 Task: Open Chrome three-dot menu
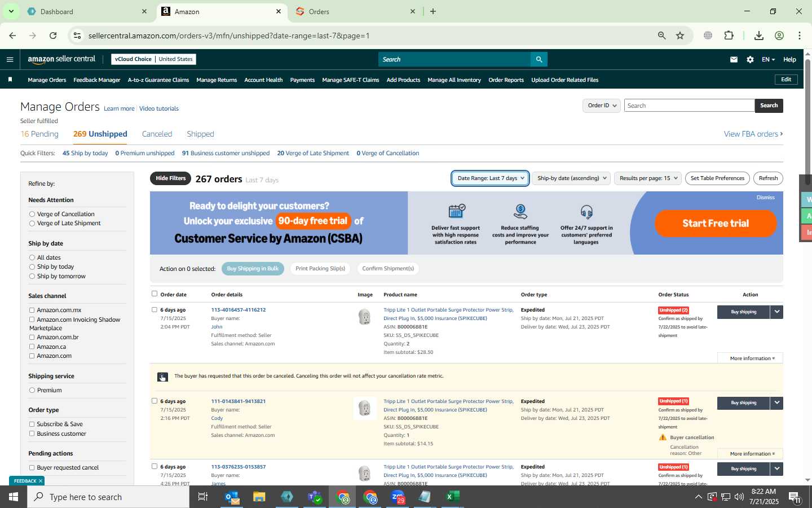800,36
